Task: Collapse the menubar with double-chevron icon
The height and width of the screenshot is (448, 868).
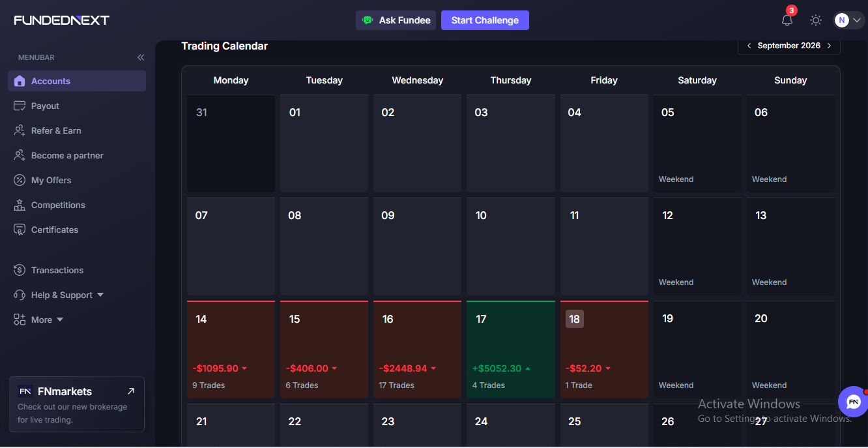Action: 141,57
